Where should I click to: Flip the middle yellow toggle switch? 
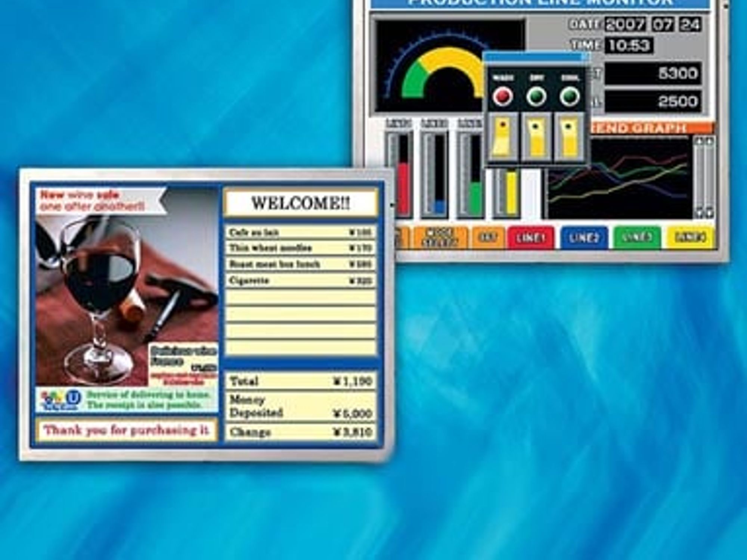click(x=536, y=137)
